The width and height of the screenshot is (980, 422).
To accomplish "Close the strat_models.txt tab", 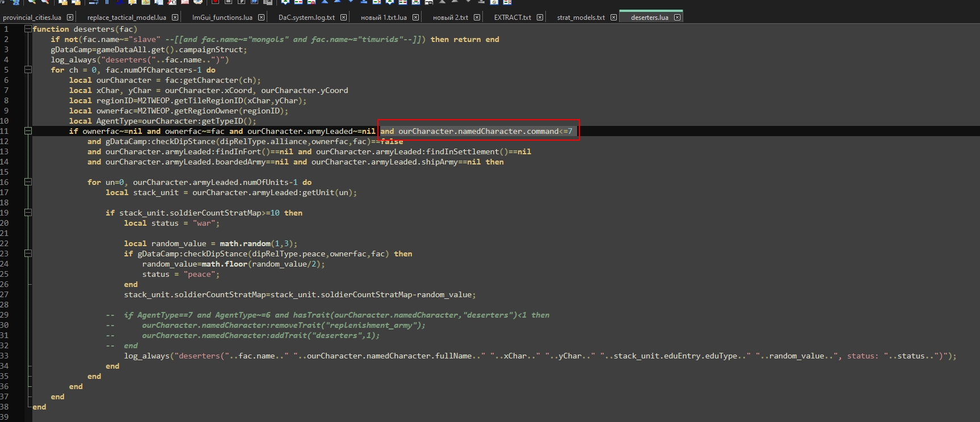I will pyautogui.click(x=613, y=18).
